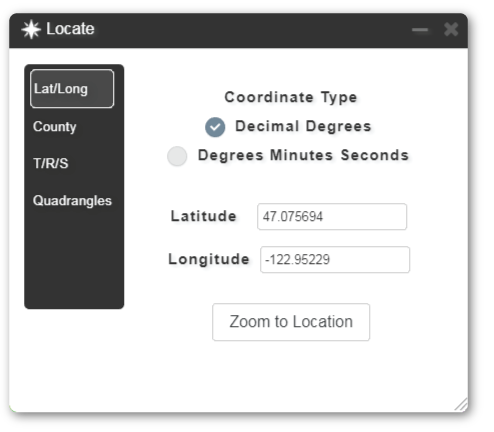Select the Decimal Degrees radio button
Image resolution: width=494 pixels, height=432 pixels.
pyautogui.click(x=215, y=127)
